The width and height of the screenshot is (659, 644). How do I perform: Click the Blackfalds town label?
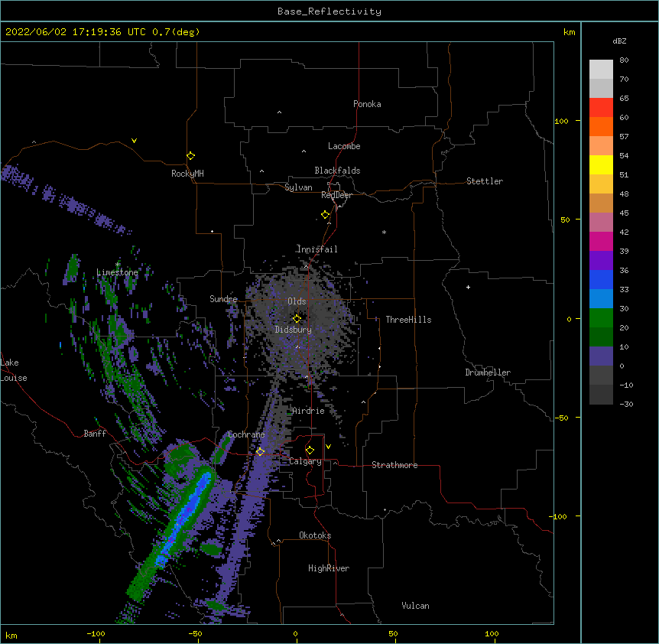pyautogui.click(x=337, y=171)
